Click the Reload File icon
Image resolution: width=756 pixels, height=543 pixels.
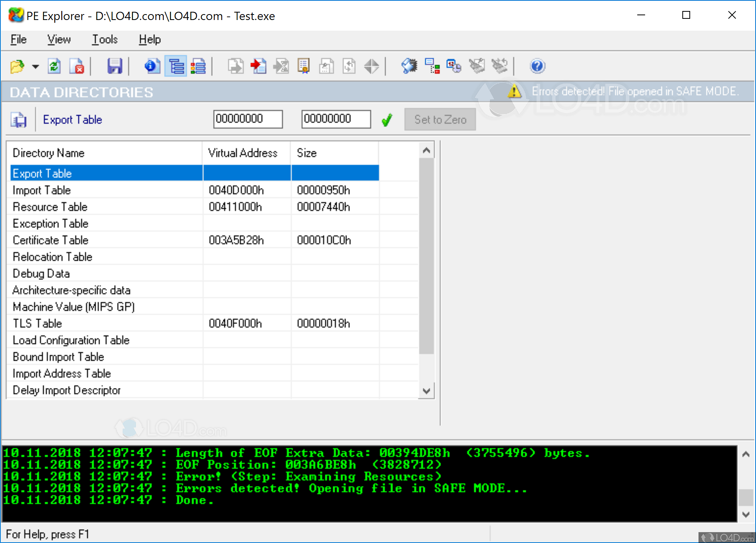54,66
